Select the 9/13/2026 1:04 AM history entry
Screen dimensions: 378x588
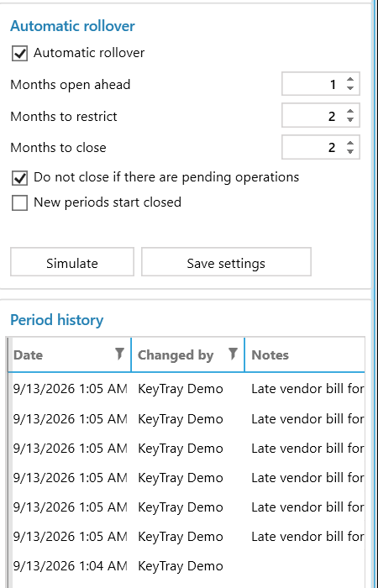tap(186, 565)
